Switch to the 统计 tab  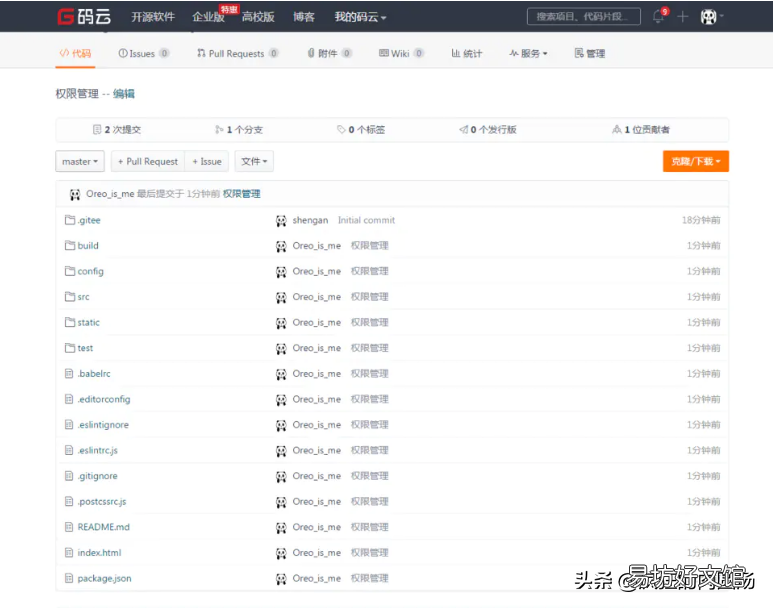pyautogui.click(x=467, y=53)
